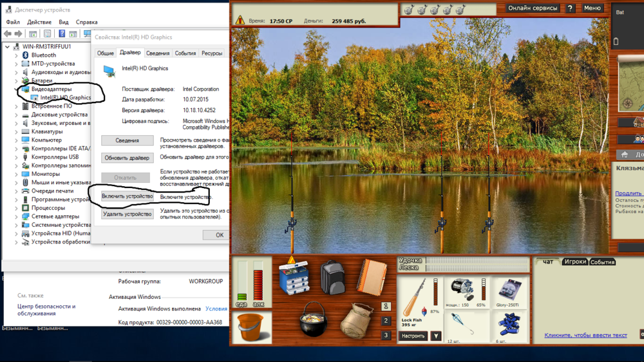Click the orange bucket
This screenshot has height=362, width=644.
point(252,327)
